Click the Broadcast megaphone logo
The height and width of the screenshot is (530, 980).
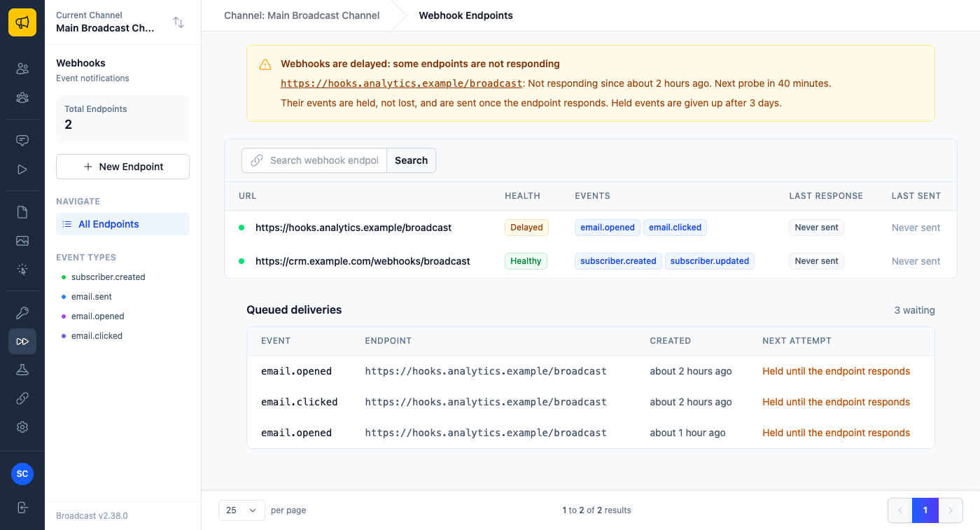point(22,22)
